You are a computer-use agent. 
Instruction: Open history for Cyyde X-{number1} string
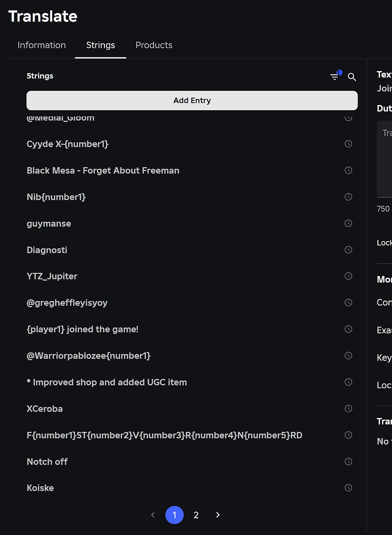tap(348, 144)
